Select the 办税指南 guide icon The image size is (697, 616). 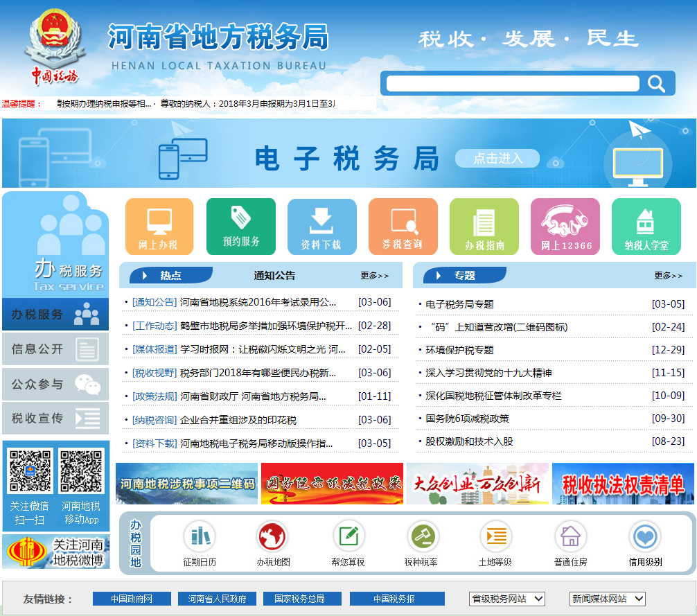point(484,227)
